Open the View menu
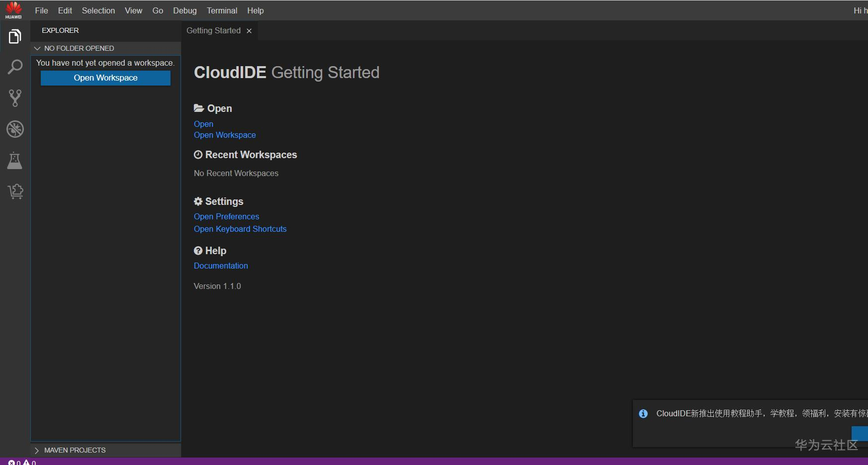868x465 pixels. click(x=133, y=10)
